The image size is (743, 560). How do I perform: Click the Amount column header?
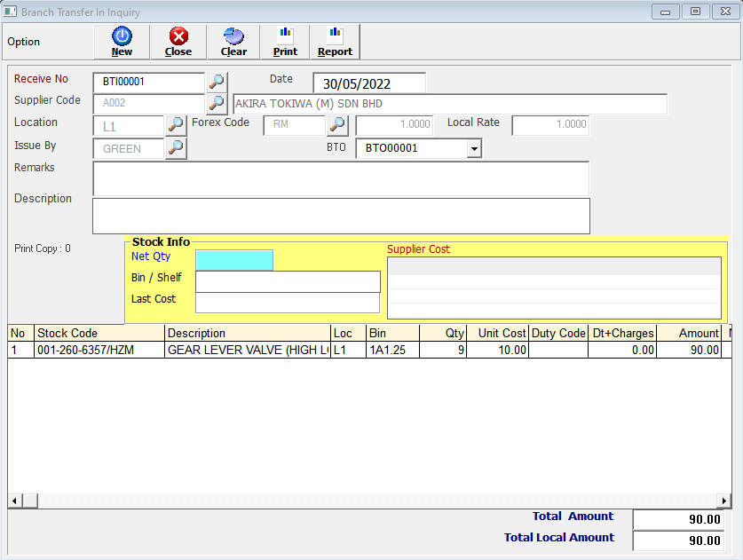(689, 333)
